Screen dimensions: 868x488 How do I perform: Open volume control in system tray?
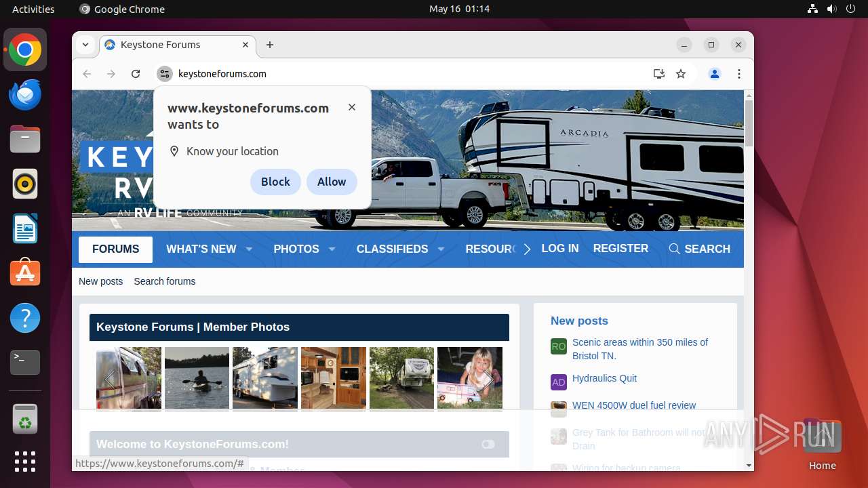[x=832, y=9]
